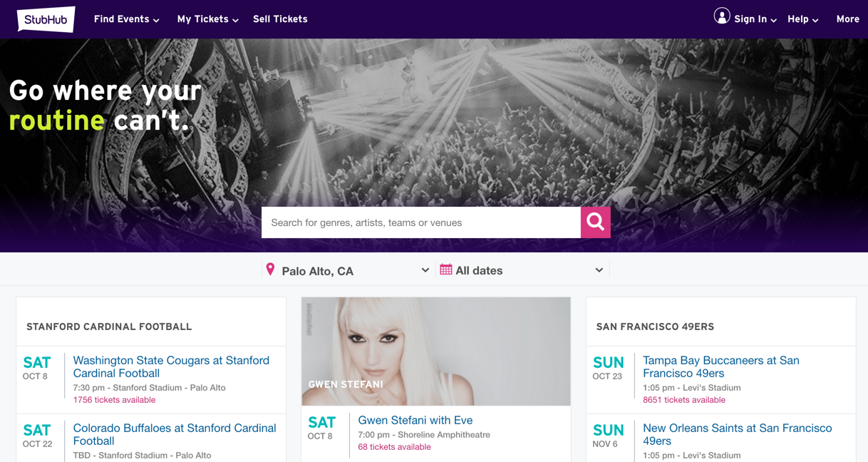
Task: Expand the All dates filter
Action: [524, 271]
